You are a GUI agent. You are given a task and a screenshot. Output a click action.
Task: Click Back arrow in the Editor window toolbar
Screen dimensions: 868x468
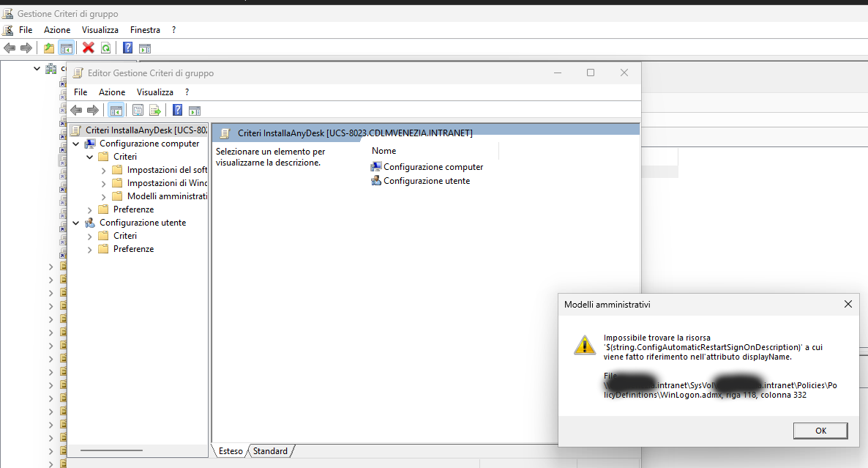[76, 110]
